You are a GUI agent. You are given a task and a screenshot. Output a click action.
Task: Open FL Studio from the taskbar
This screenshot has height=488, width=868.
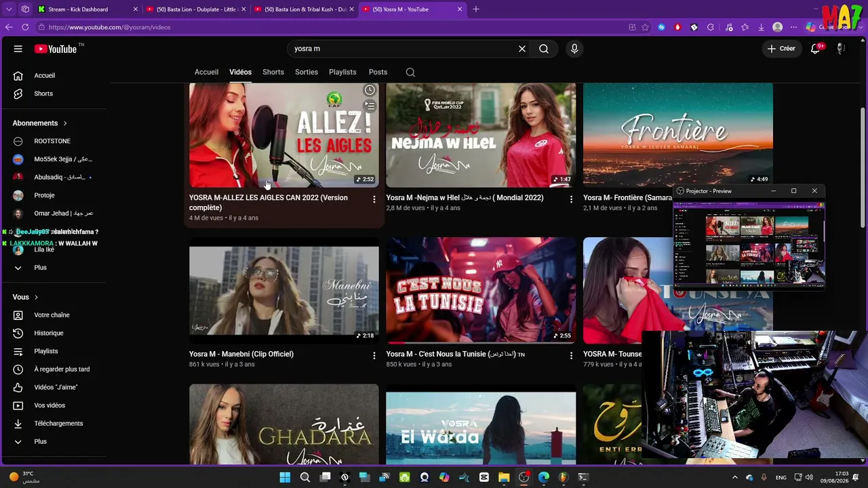coord(563,477)
